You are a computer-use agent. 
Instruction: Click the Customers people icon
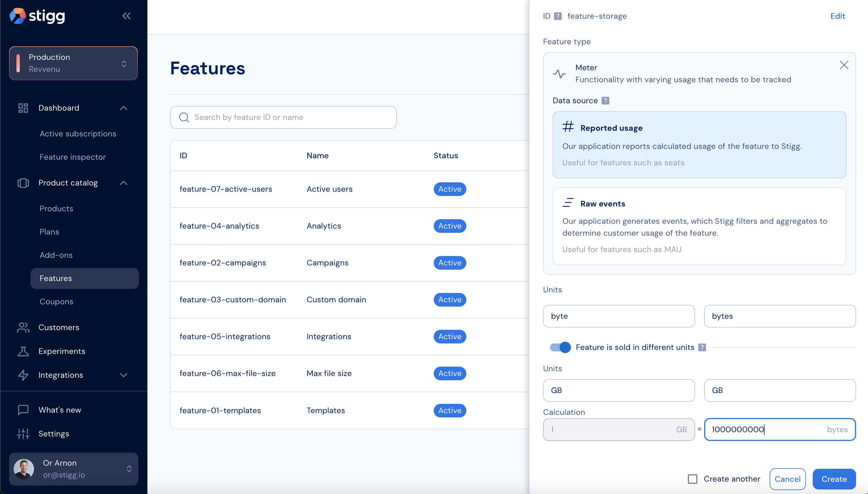click(23, 328)
